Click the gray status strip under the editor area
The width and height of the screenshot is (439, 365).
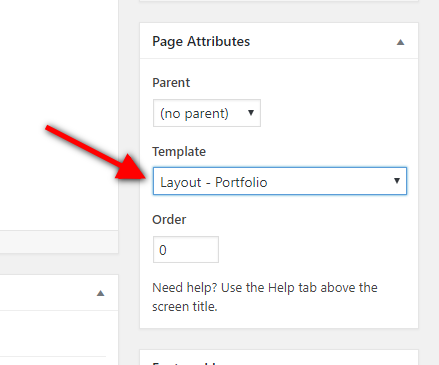pyautogui.click(x=59, y=242)
